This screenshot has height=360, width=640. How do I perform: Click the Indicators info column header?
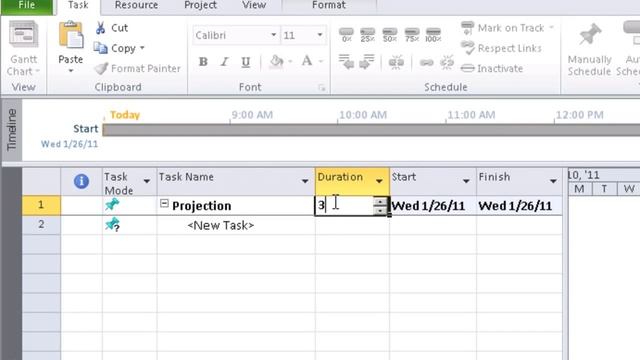click(x=81, y=181)
